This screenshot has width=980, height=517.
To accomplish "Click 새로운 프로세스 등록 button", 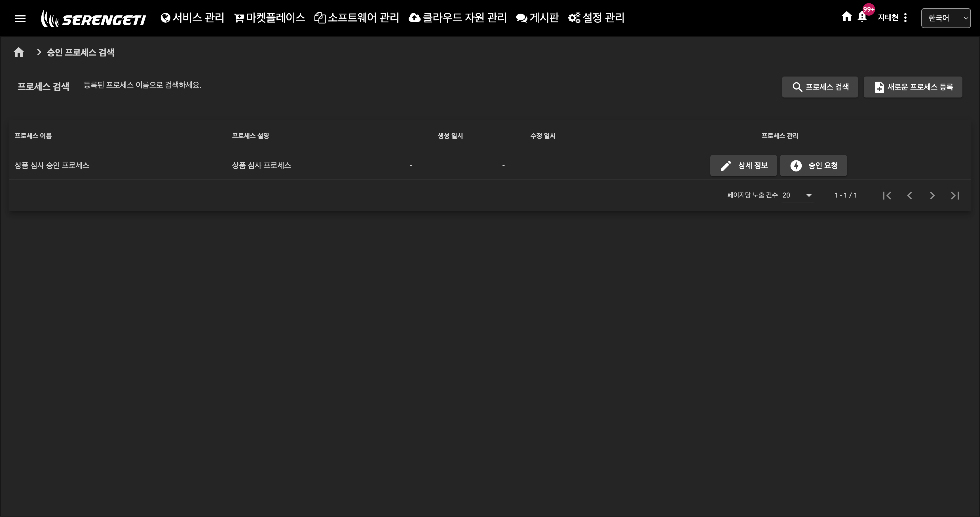I will click(913, 87).
